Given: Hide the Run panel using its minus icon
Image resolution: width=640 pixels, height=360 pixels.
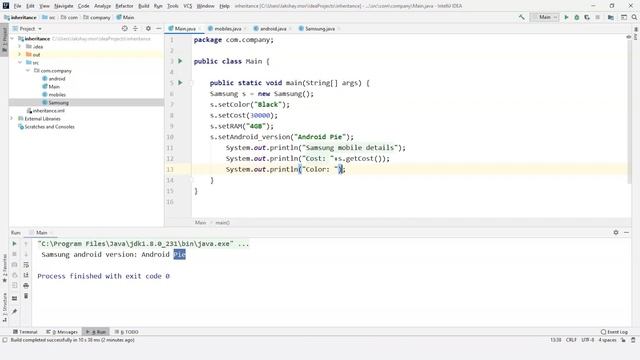Looking at the screenshot, I should (627, 233).
